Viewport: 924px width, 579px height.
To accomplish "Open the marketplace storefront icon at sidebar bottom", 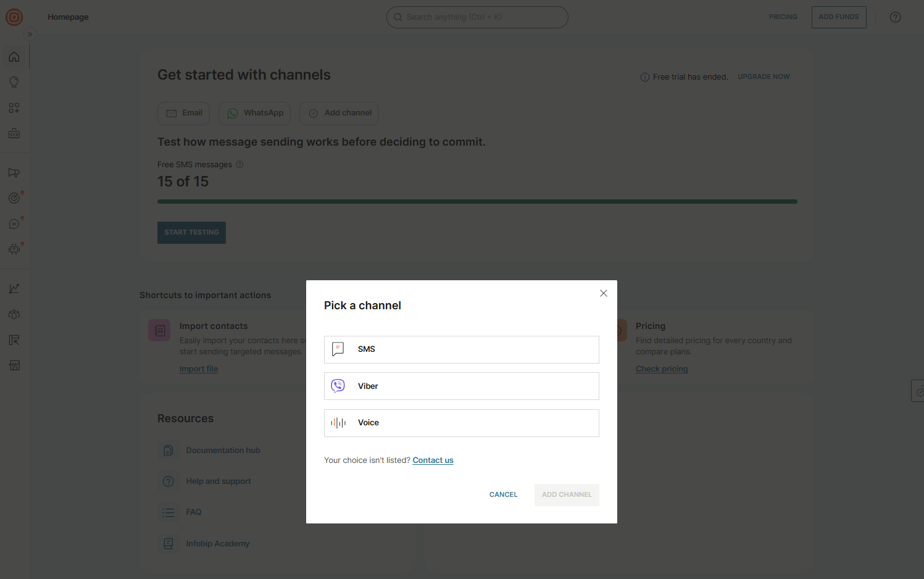I will 14,365.
